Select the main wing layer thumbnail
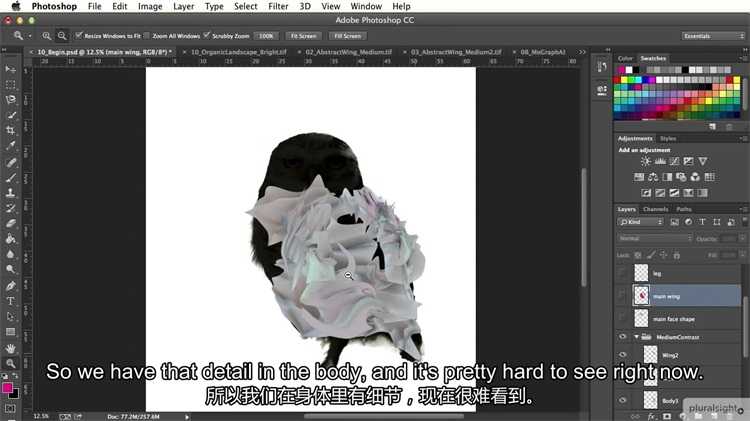This screenshot has width=750, height=421. coord(641,296)
